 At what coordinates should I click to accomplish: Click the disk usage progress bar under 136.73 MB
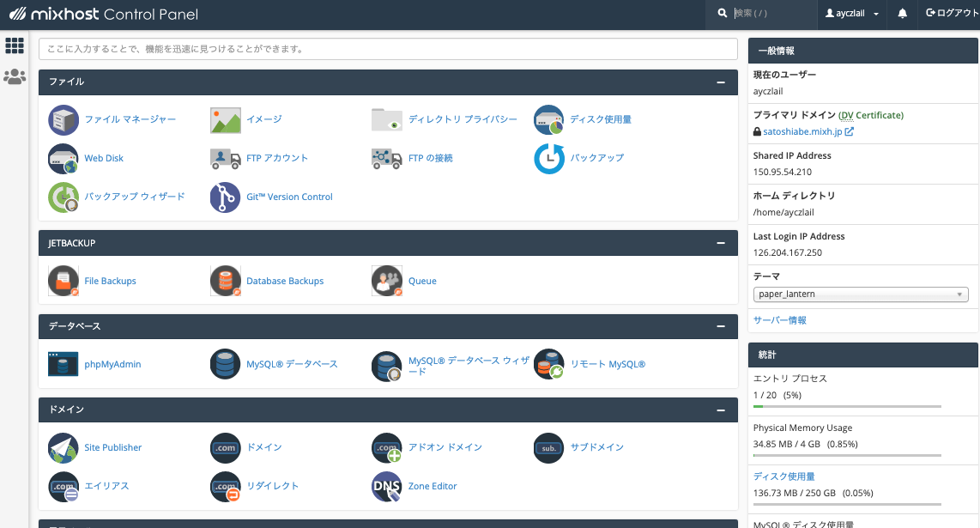847,504
